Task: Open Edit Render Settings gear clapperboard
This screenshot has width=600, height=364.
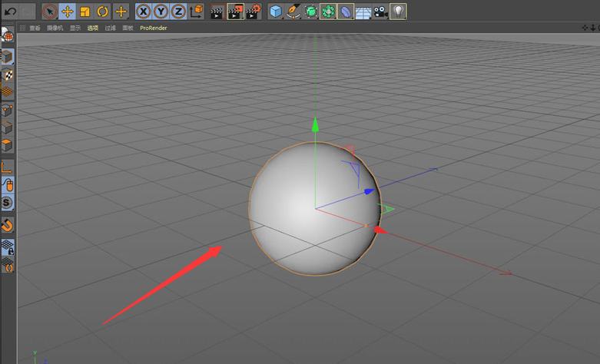Action: click(x=253, y=12)
